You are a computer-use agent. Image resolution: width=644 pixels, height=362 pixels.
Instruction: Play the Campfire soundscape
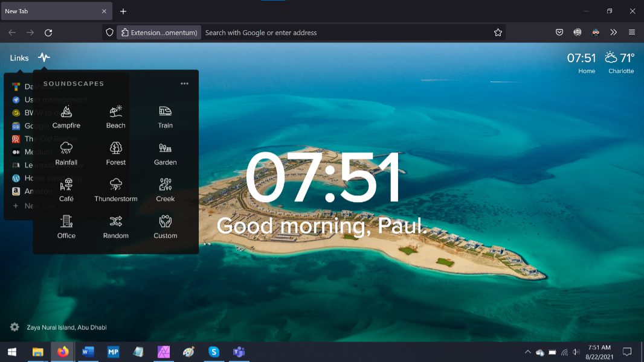pos(66,117)
